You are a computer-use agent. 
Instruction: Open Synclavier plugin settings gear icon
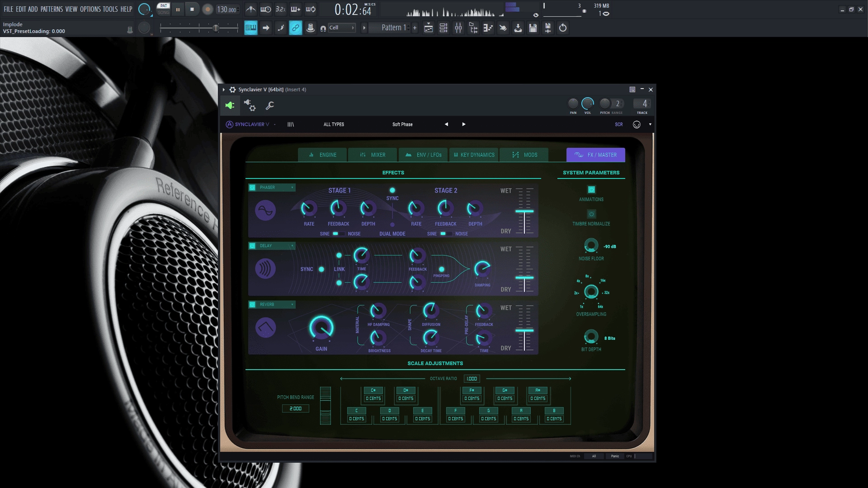(x=232, y=89)
